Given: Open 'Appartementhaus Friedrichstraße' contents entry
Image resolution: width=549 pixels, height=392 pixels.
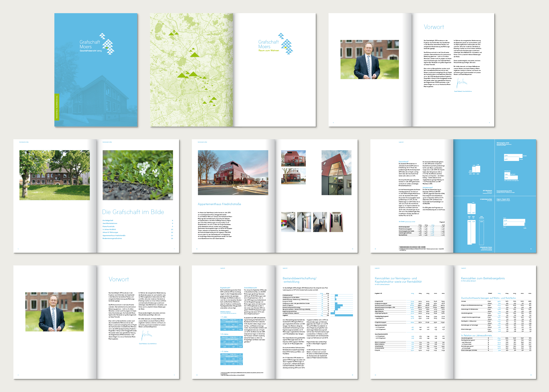Looking at the screenshot, I should [x=114, y=235].
